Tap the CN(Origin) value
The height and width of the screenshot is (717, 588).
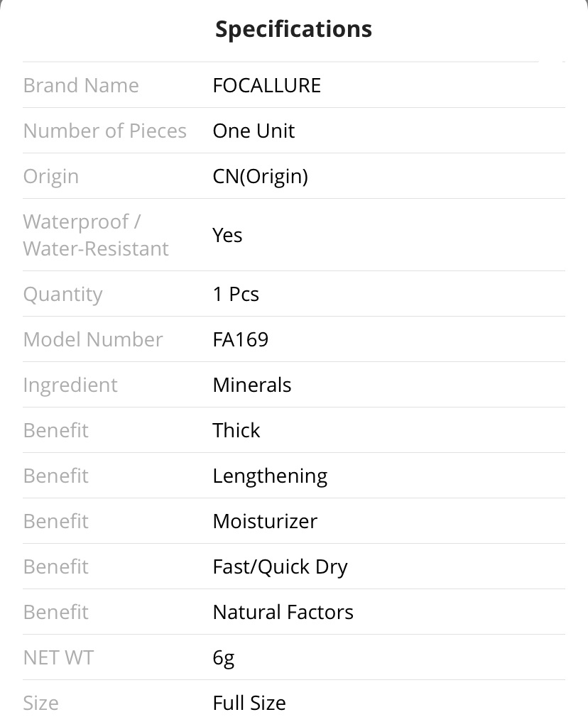[261, 177]
